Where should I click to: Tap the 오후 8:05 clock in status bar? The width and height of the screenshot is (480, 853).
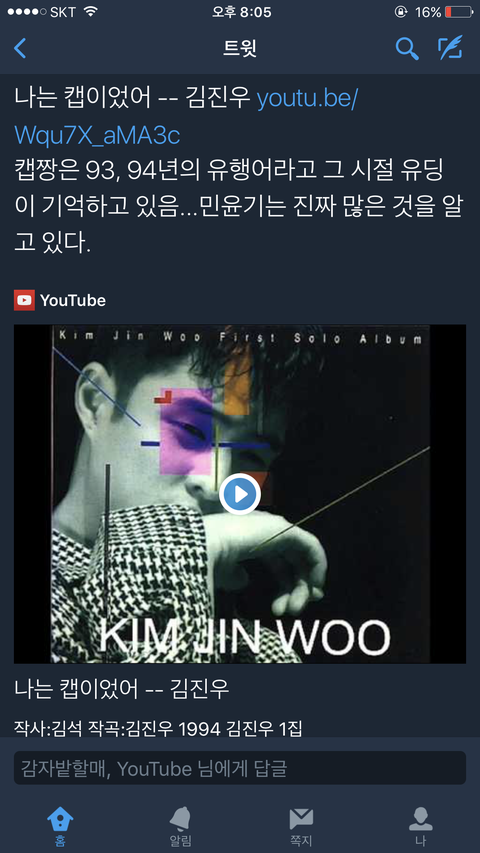pos(242,12)
